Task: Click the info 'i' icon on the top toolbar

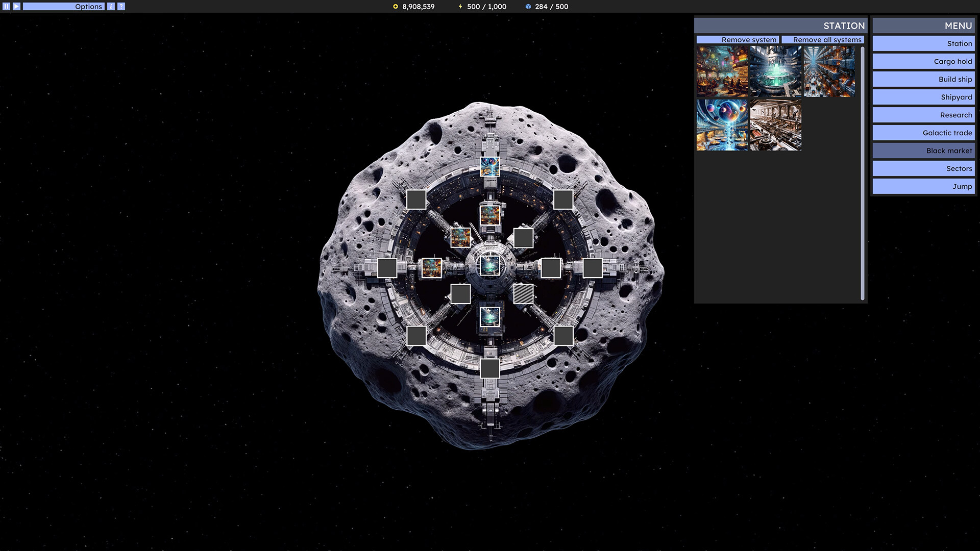Action: click(x=110, y=6)
